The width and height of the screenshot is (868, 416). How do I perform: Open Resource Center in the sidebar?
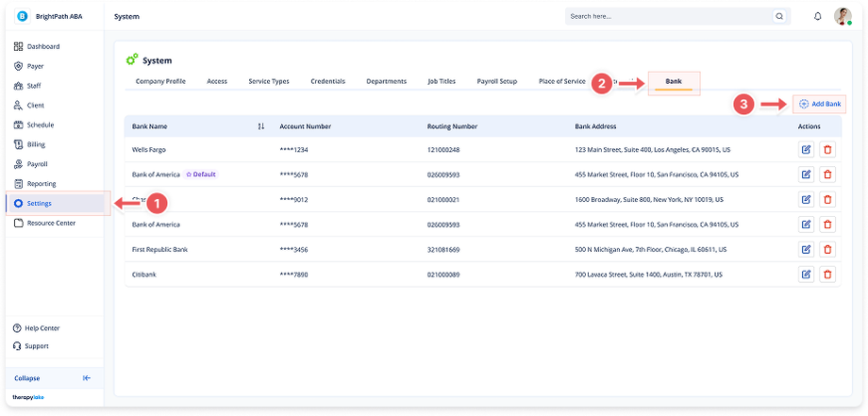[51, 223]
